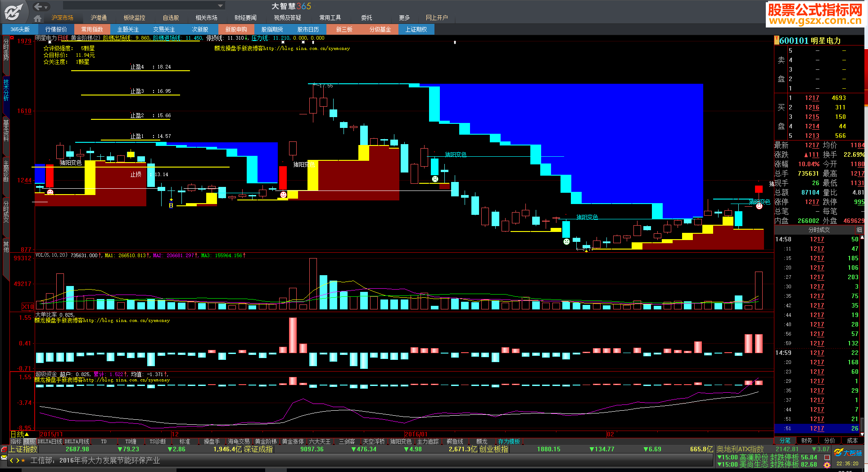The image size is (868, 472).
Task: Click the 上证指数 index label
Action: point(23,449)
